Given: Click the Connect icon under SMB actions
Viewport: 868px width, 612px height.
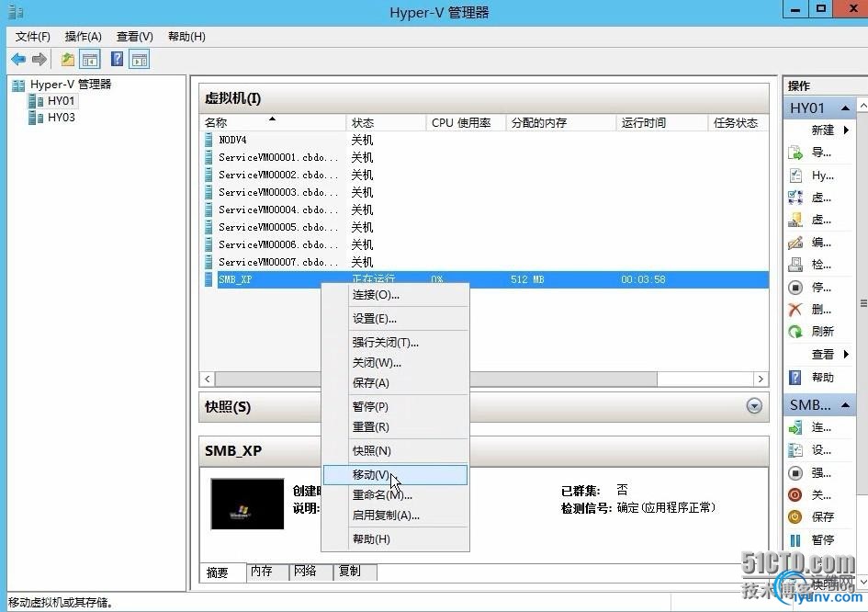Looking at the screenshot, I should tap(795, 427).
